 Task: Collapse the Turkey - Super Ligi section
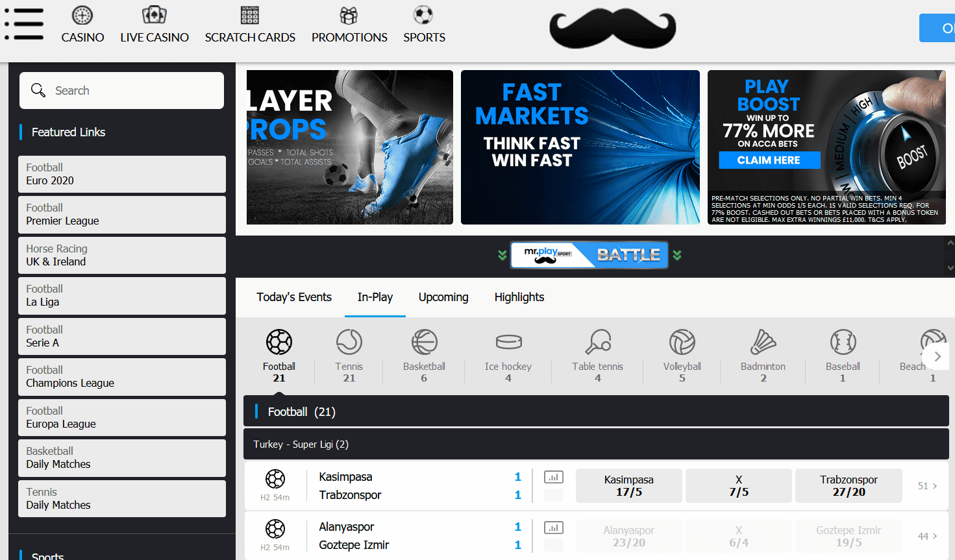595,444
